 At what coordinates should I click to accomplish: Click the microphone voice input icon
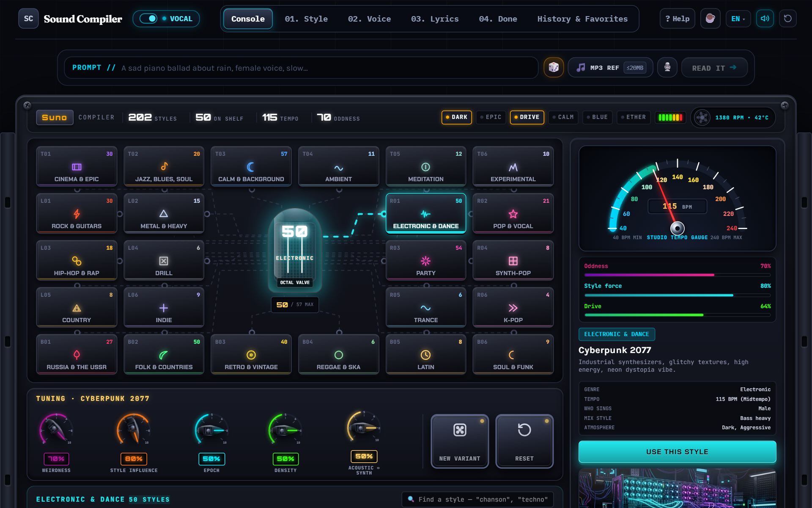[x=667, y=67]
